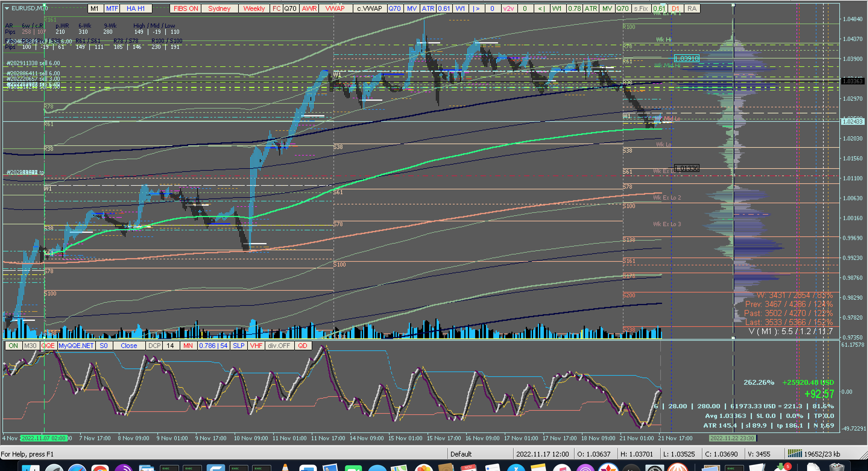
Task: Toggle the green ON indicator button
Action: (x=14, y=346)
